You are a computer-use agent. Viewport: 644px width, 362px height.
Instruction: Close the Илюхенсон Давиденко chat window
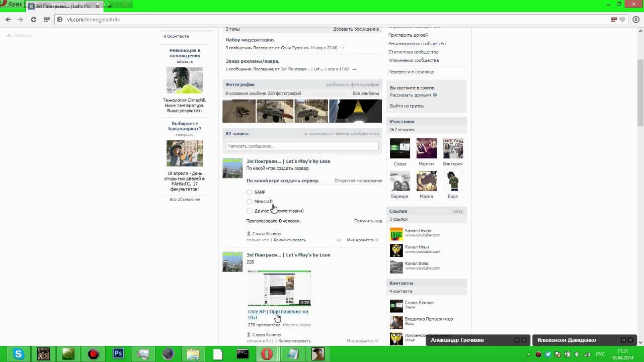tap(630, 340)
